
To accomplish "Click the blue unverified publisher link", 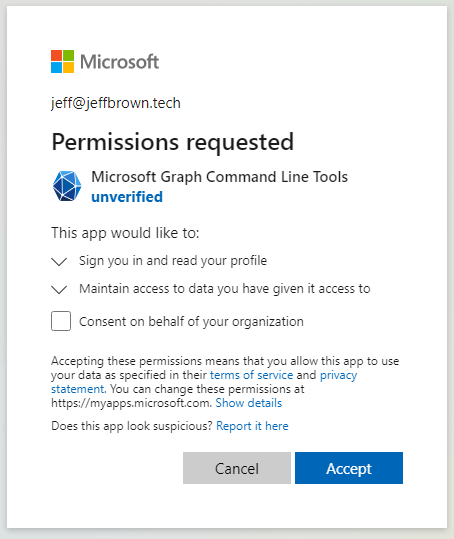I will 127,197.
